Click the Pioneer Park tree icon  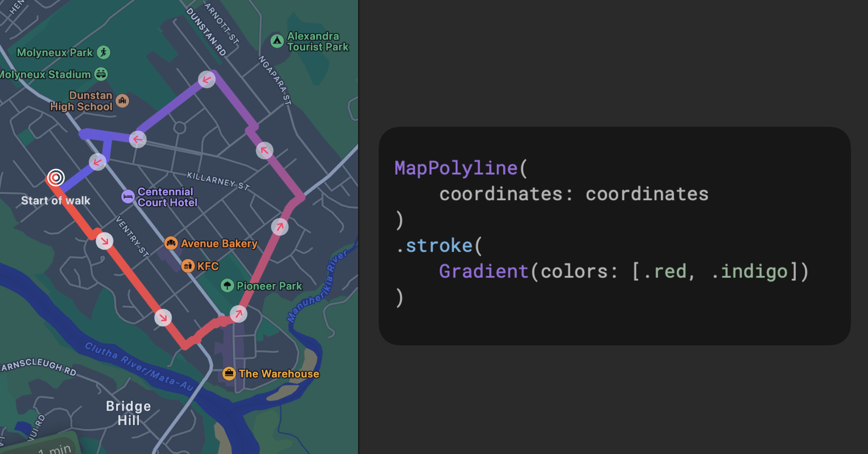click(227, 286)
